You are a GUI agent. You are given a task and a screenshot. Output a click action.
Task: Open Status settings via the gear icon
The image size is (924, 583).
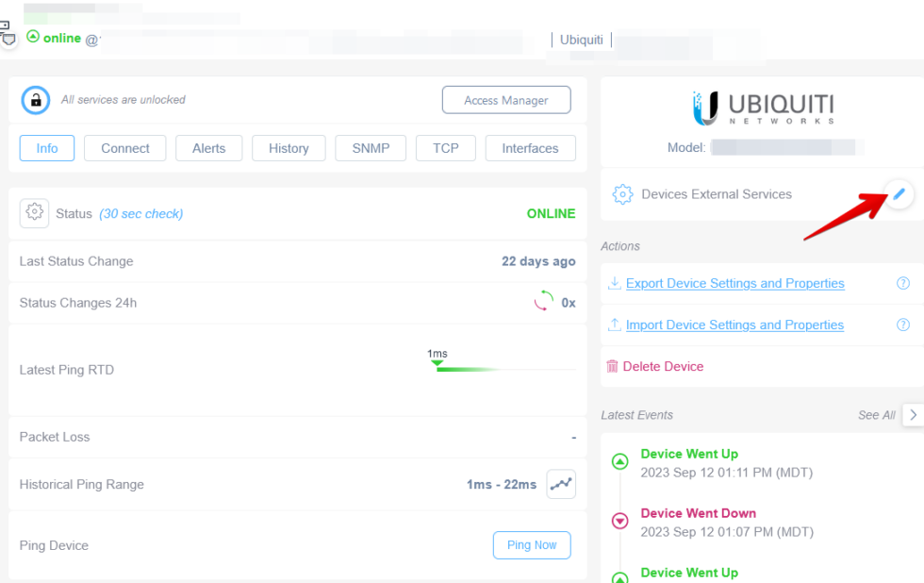[x=34, y=212]
